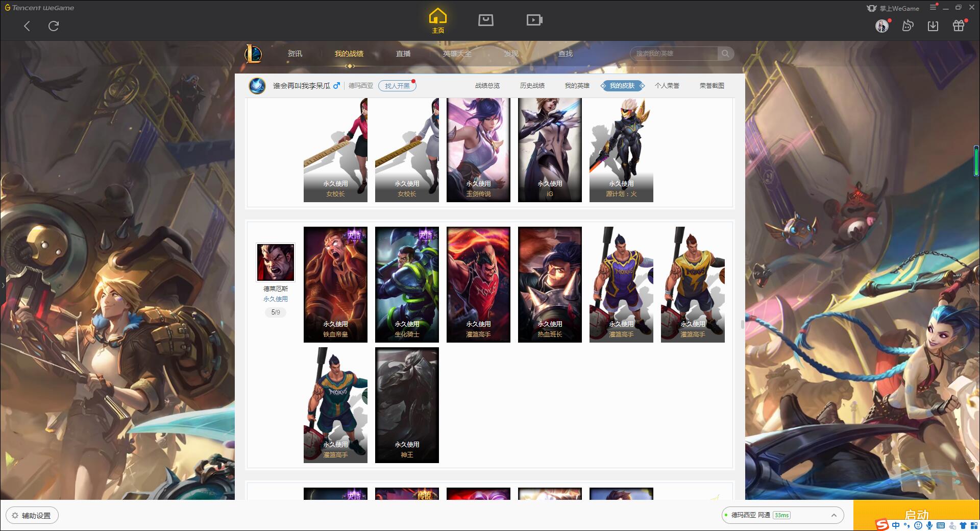The height and width of the screenshot is (531, 980).
Task: Focus the 搜索我的英雄 search field
Action: (x=674, y=54)
